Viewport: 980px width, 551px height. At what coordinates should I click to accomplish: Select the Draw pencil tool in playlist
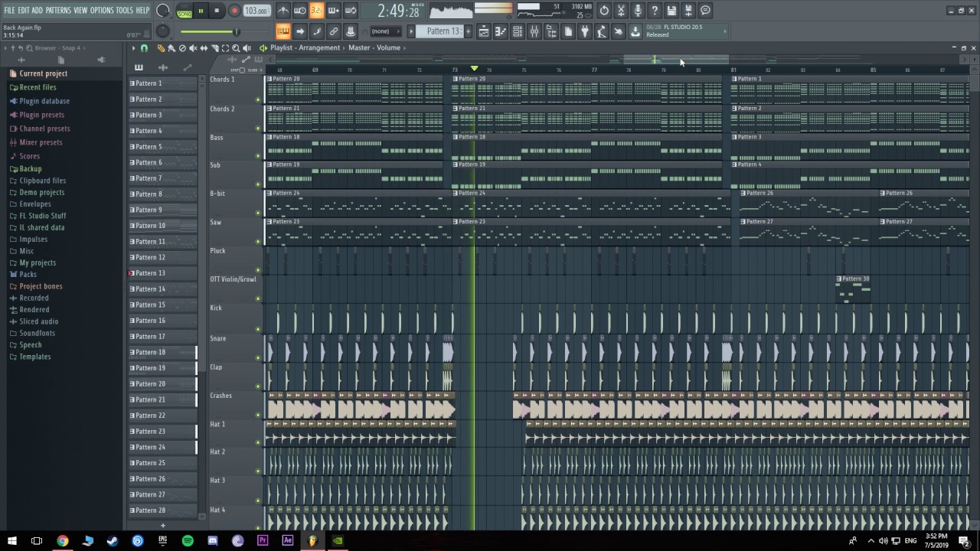pyautogui.click(x=161, y=47)
